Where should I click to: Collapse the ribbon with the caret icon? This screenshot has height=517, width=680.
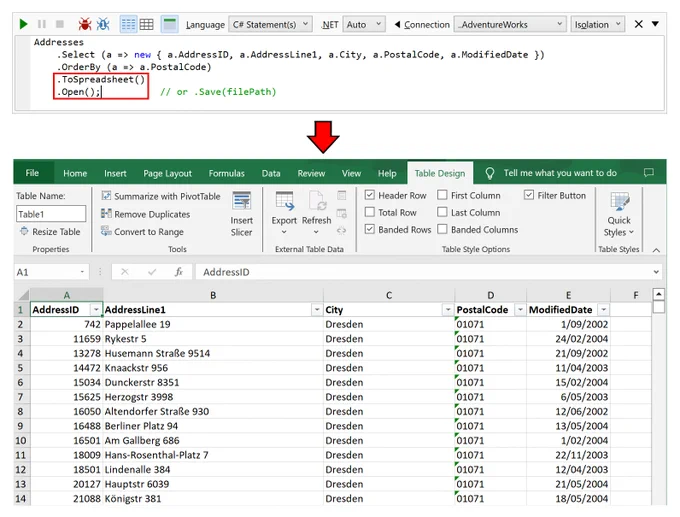pyautogui.click(x=656, y=250)
